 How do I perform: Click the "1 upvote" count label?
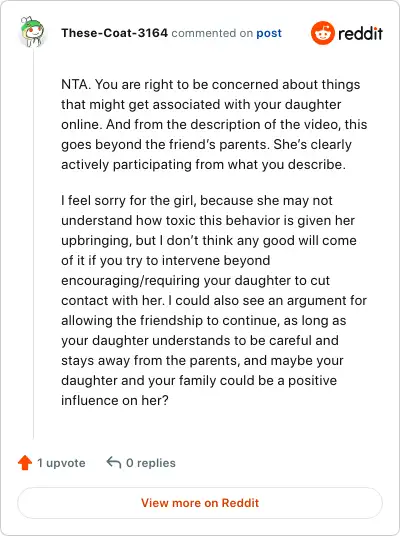coord(61,463)
